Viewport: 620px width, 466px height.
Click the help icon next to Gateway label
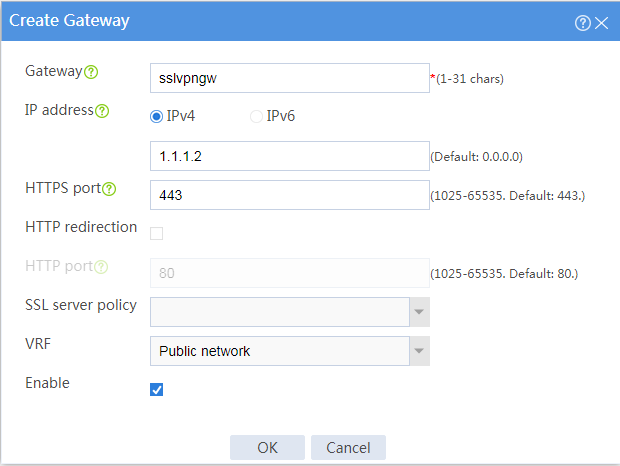(91, 72)
